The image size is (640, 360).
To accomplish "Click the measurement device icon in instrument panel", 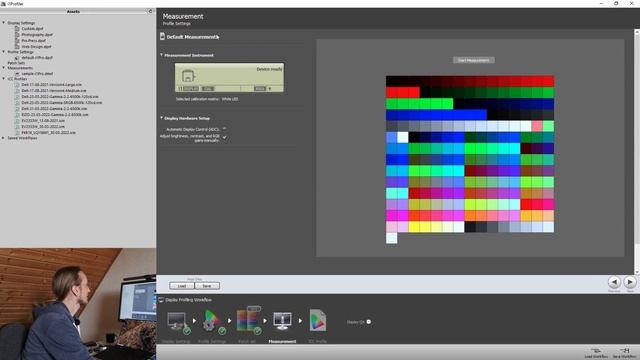I will point(188,76).
